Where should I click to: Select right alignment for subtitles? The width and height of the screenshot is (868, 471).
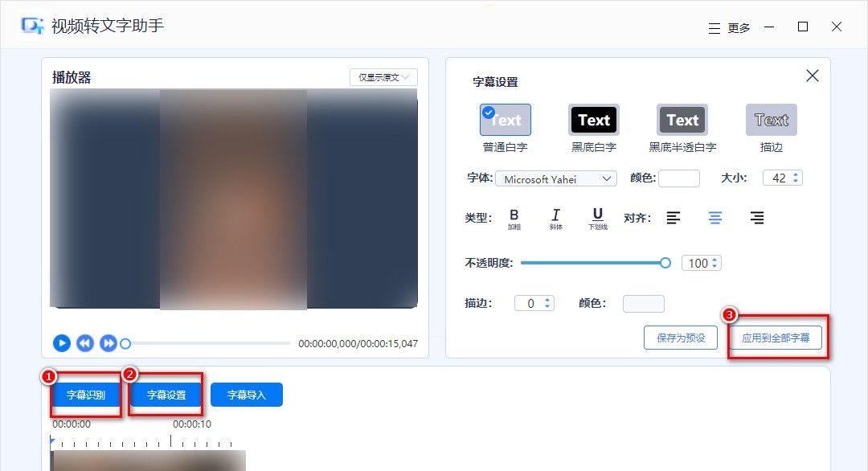[x=756, y=217]
